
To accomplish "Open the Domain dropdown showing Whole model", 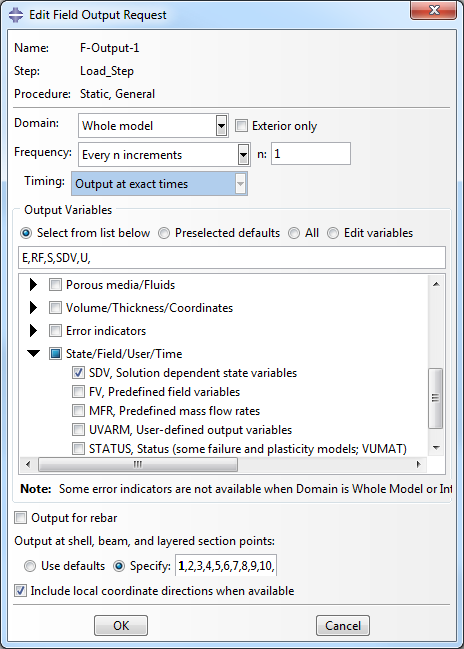I will pos(153,125).
